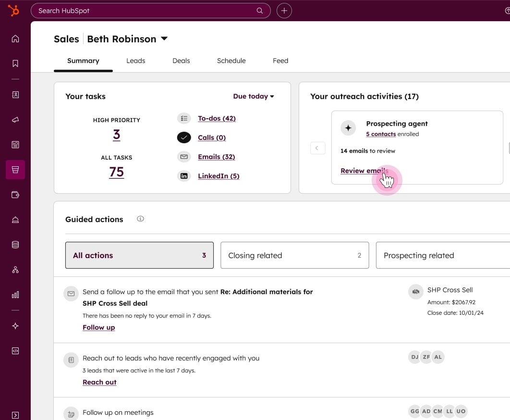
Task: Click the Guided actions info icon
Action: pyautogui.click(x=140, y=219)
